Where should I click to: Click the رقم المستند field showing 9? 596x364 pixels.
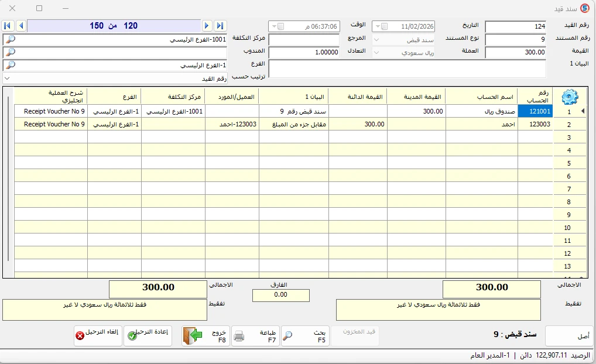(516, 39)
